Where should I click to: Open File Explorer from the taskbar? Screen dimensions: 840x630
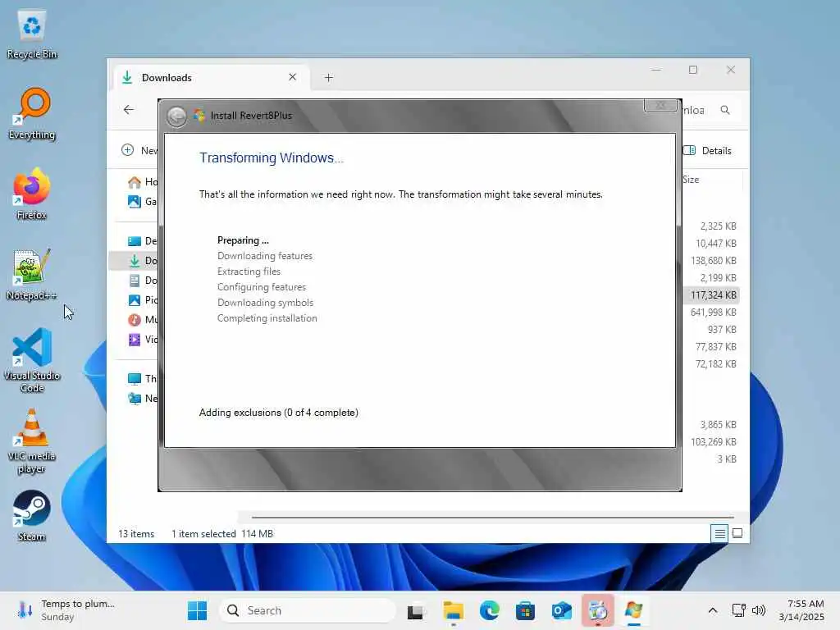click(453, 610)
